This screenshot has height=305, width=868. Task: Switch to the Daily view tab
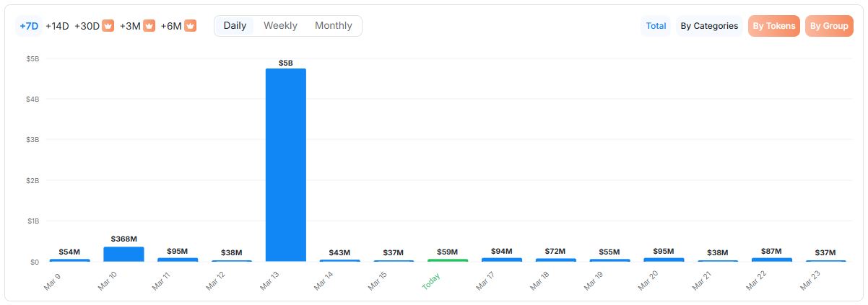coord(235,26)
